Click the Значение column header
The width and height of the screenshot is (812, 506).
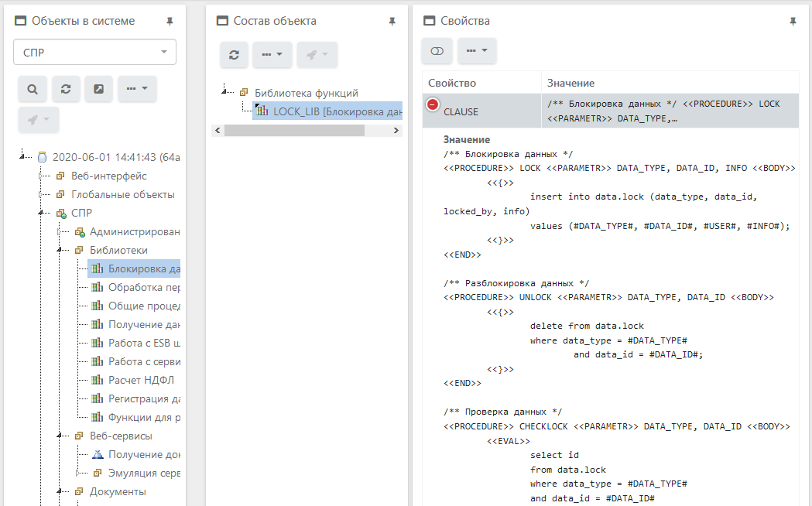(570, 83)
